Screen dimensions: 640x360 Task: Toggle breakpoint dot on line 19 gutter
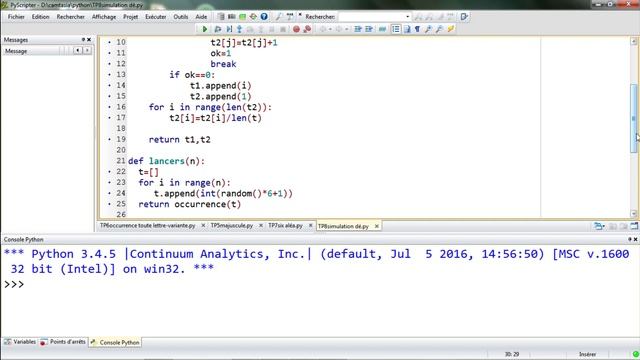pos(109,139)
